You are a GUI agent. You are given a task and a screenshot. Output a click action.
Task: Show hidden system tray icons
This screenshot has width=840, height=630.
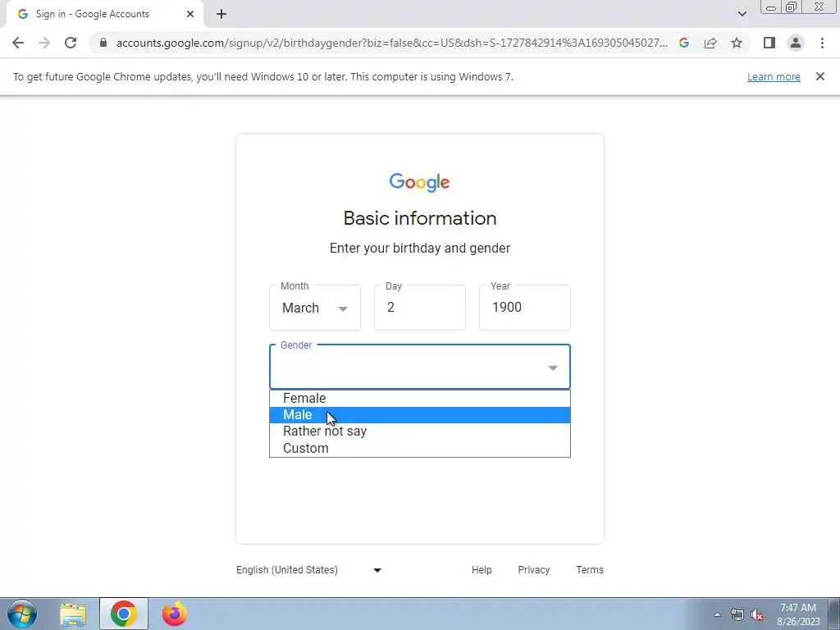click(x=717, y=615)
